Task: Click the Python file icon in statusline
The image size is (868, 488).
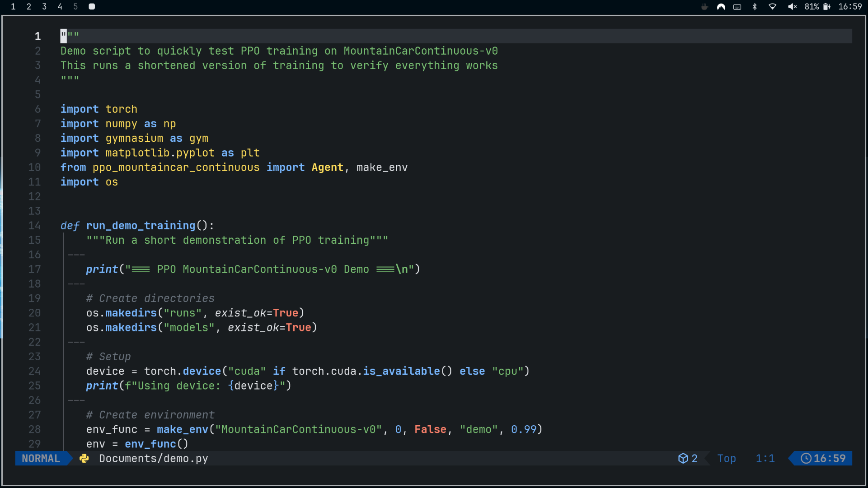Action: coord(84,458)
